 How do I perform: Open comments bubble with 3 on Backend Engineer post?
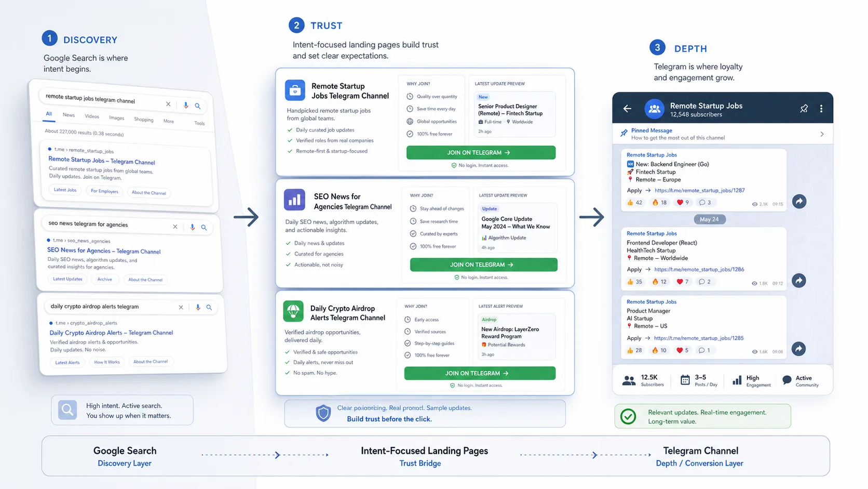705,203
